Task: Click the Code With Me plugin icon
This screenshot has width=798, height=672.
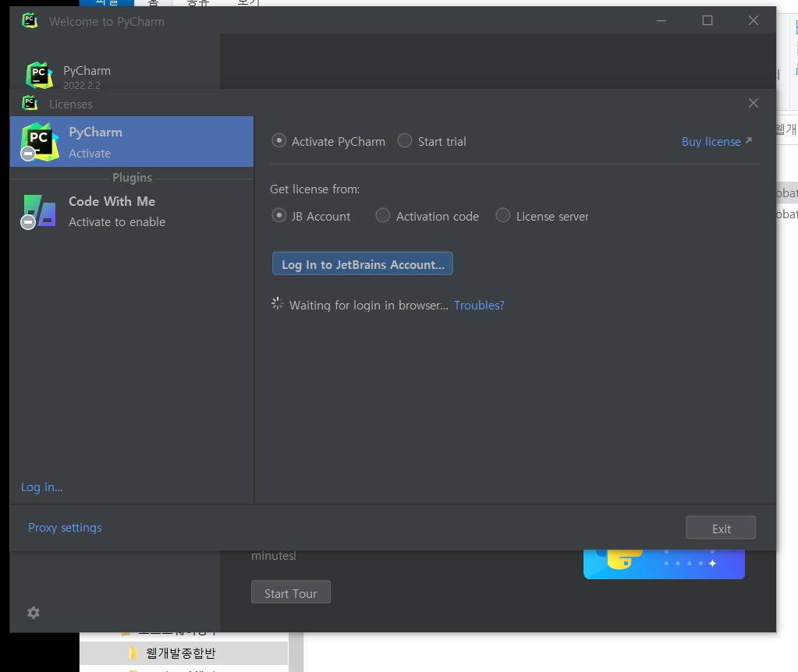Action: pyautogui.click(x=39, y=211)
